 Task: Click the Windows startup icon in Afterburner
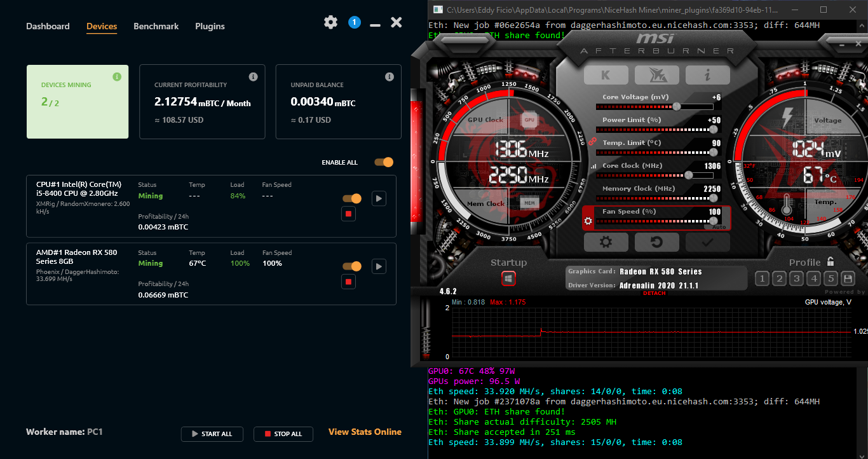pos(508,278)
